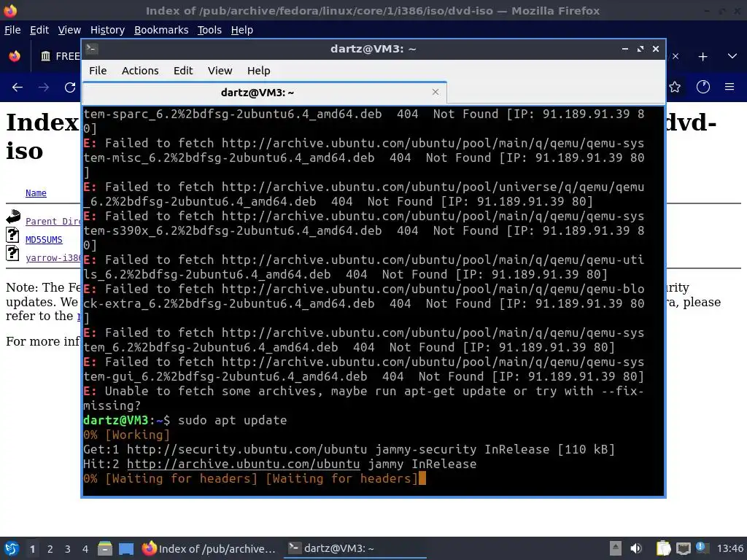Image resolution: width=747 pixels, height=560 pixels.
Task: Switch to virtual desktop 3
Action: (x=68, y=549)
